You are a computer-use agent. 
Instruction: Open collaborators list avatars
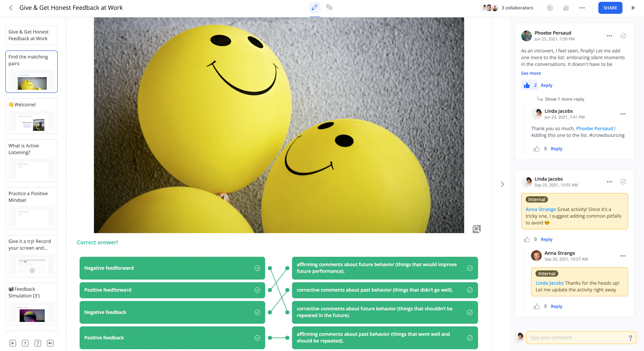[x=489, y=8]
